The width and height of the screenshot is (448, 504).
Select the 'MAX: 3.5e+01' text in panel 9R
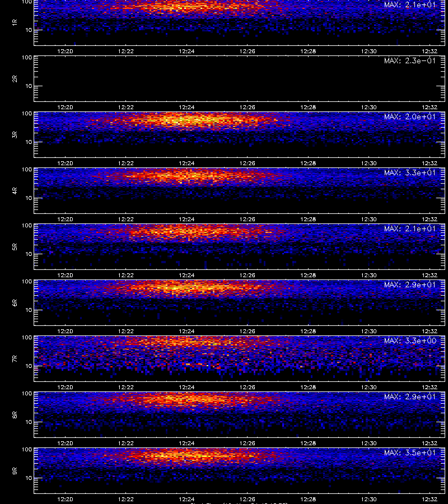[410, 452]
